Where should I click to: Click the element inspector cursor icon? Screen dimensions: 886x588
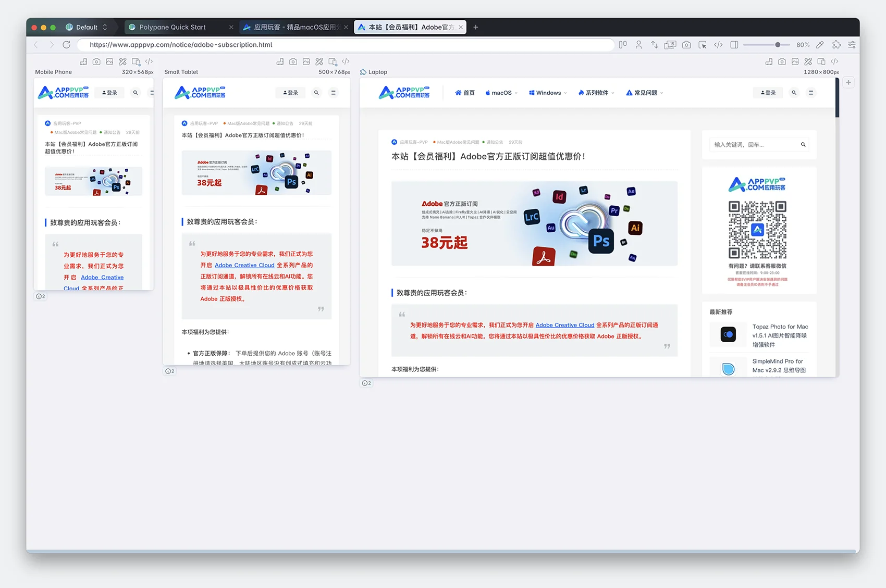click(703, 45)
